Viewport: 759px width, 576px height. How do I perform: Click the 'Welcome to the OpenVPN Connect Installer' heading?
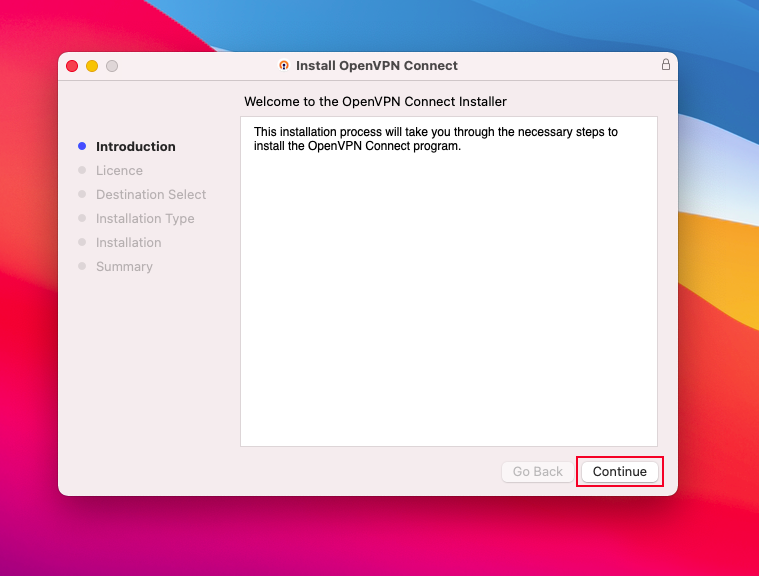tap(375, 102)
